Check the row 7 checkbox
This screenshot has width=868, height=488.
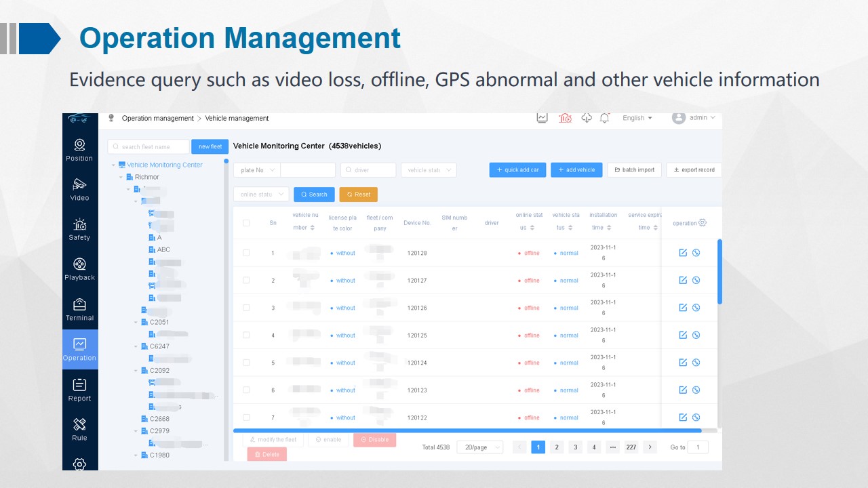tap(246, 418)
